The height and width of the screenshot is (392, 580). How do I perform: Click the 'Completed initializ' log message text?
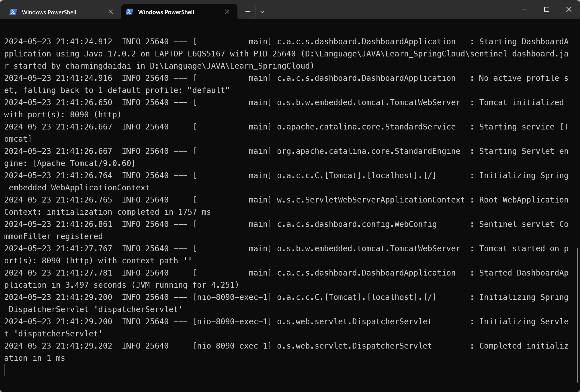coord(524,346)
